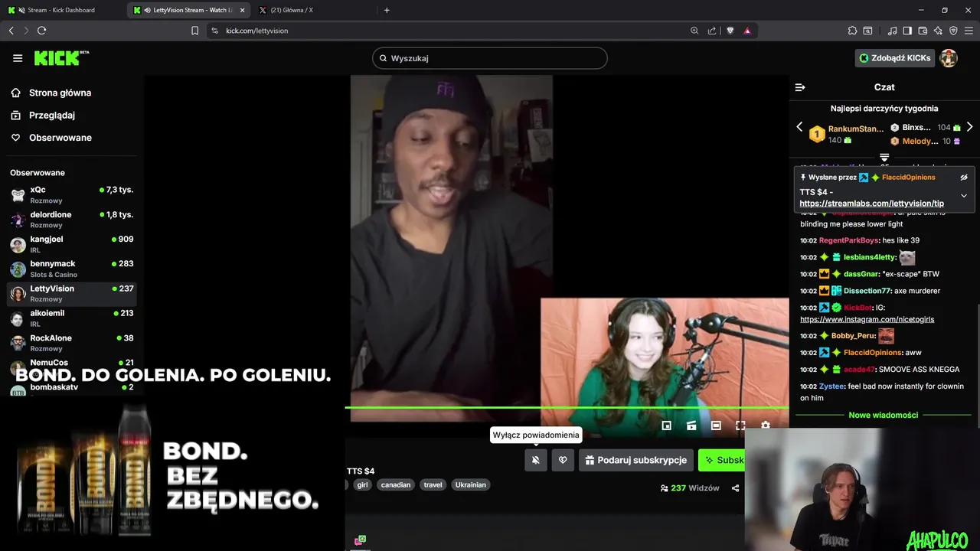This screenshot has height=551, width=980.
Task: Click Zystee username in chat
Action: coord(831,386)
